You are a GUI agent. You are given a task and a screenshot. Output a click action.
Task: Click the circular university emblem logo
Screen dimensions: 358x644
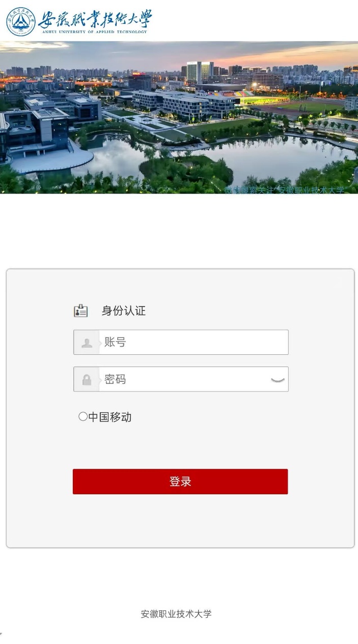pyautogui.click(x=21, y=21)
